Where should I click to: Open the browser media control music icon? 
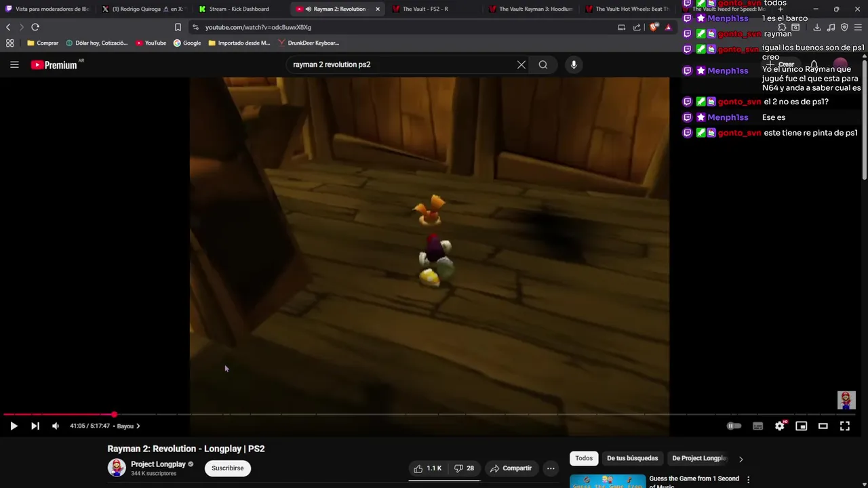831,27
